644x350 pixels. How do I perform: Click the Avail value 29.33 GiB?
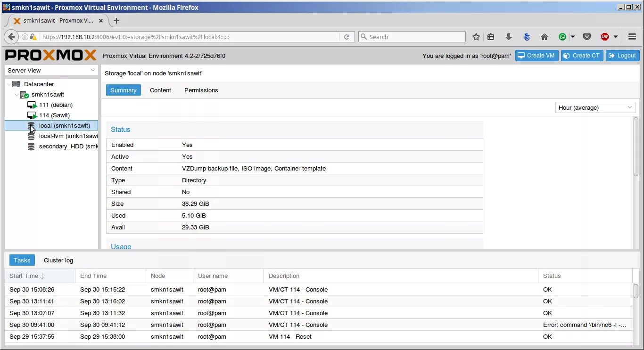click(x=196, y=228)
